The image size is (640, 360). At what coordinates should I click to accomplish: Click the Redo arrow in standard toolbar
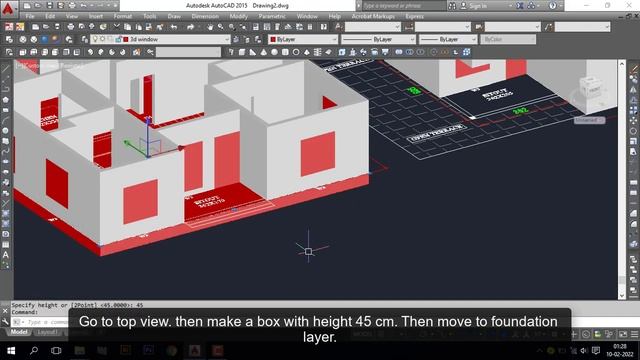pos(191,27)
